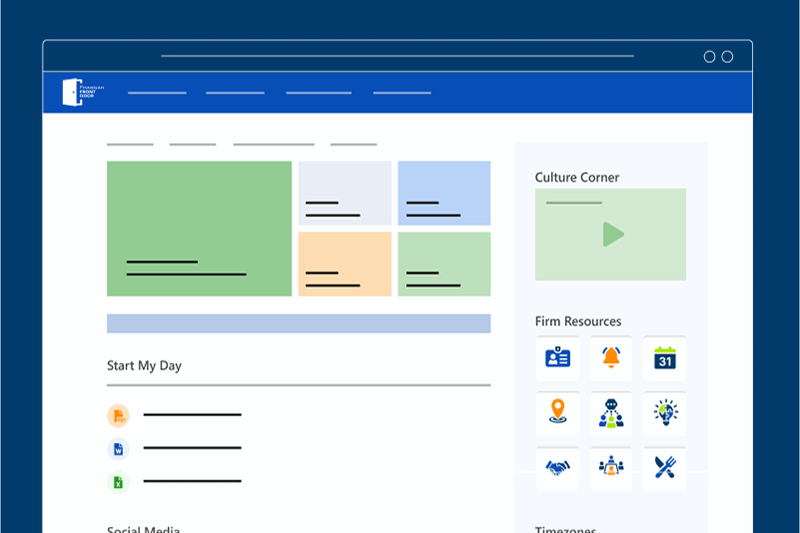Click the browser address bar line
The image size is (800, 533).
pyautogui.click(x=397, y=56)
